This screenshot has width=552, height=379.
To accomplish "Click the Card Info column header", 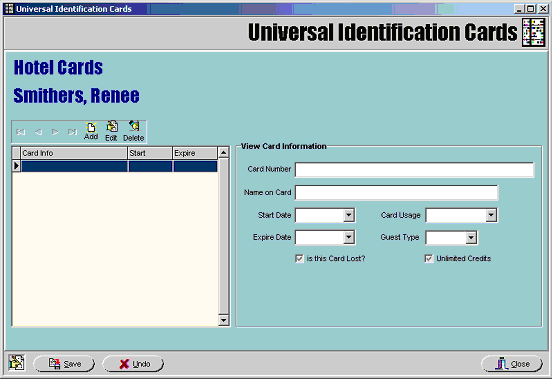I will 74,153.
